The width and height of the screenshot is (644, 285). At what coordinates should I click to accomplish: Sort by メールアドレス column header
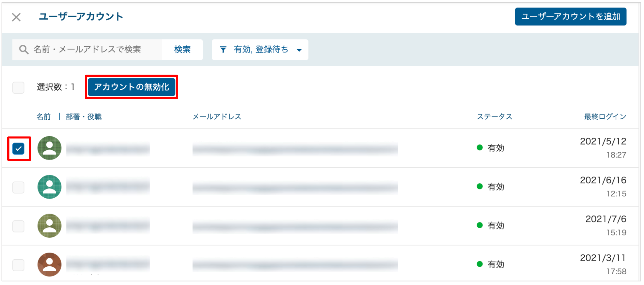[x=217, y=116]
